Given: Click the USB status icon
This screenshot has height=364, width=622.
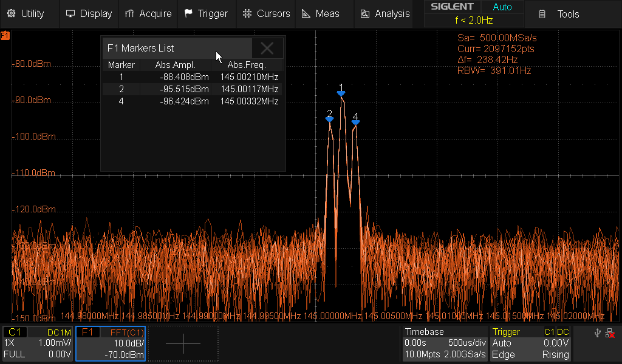Looking at the screenshot, I should pyautogui.click(x=598, y=333).
